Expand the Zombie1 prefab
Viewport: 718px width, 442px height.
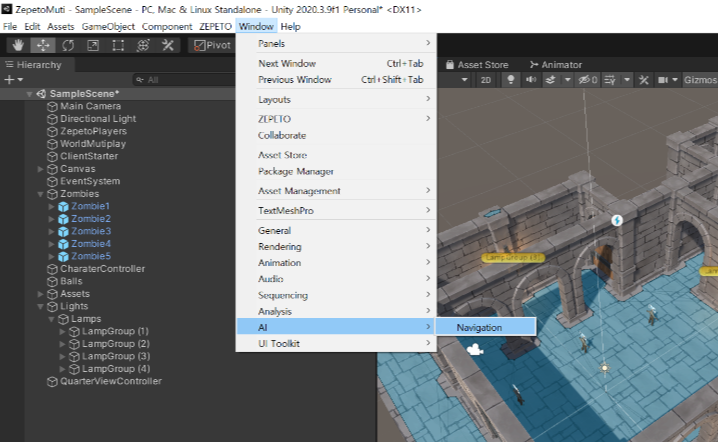[51, 207]
